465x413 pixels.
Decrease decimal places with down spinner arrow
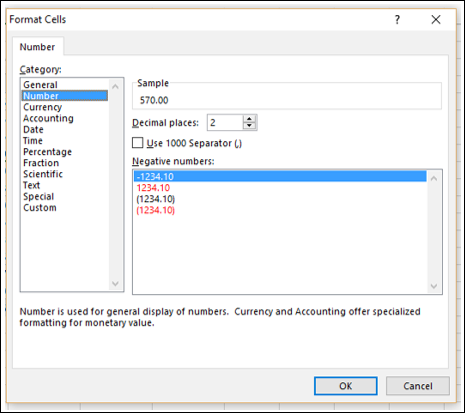click(249, 126)
